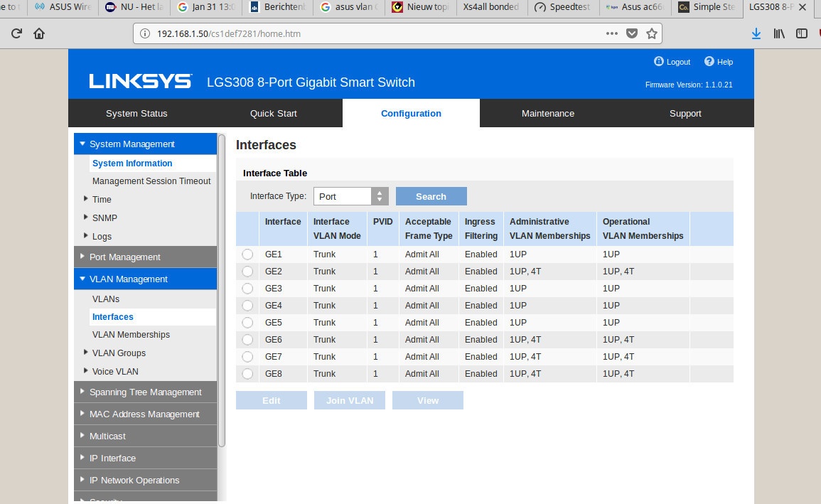Bookmark this page with the star icon
The height and width of the screenshot is (504, 821).
pyautogui.click(x=652, y=33)
